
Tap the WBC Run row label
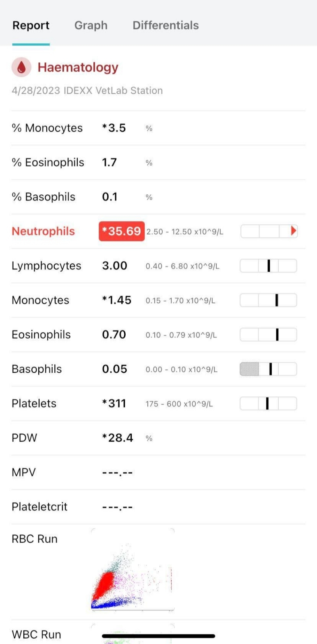(36, 634)
